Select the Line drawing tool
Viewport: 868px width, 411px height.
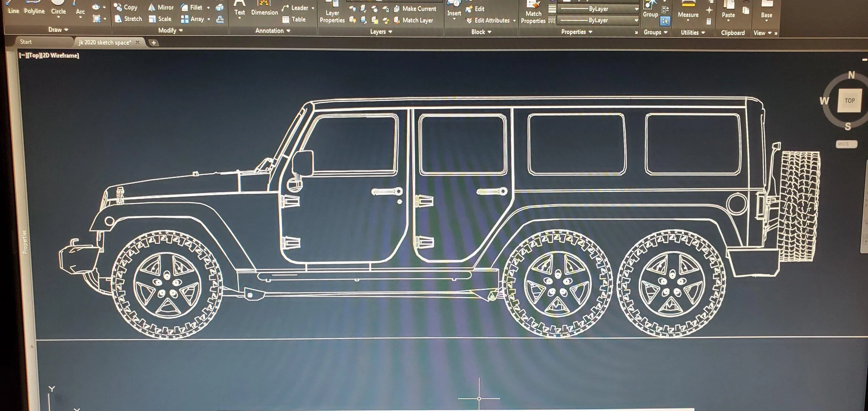pos(13,8)
